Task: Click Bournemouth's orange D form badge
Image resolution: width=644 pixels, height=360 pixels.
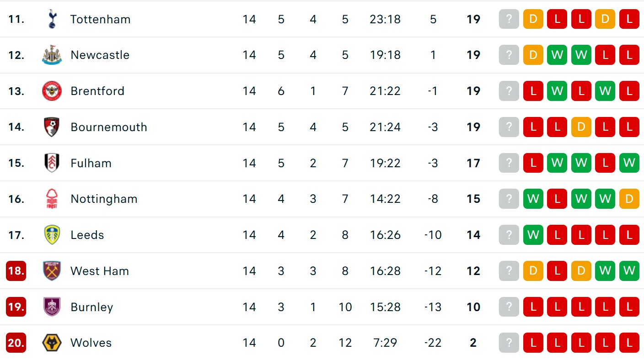Action: pos(581,127)
